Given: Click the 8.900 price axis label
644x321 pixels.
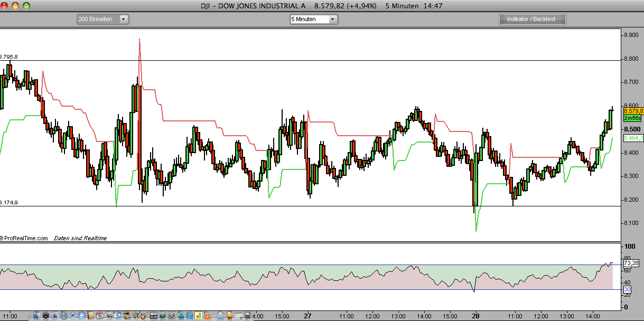Looking at the screenshot, I should point(632,35).
